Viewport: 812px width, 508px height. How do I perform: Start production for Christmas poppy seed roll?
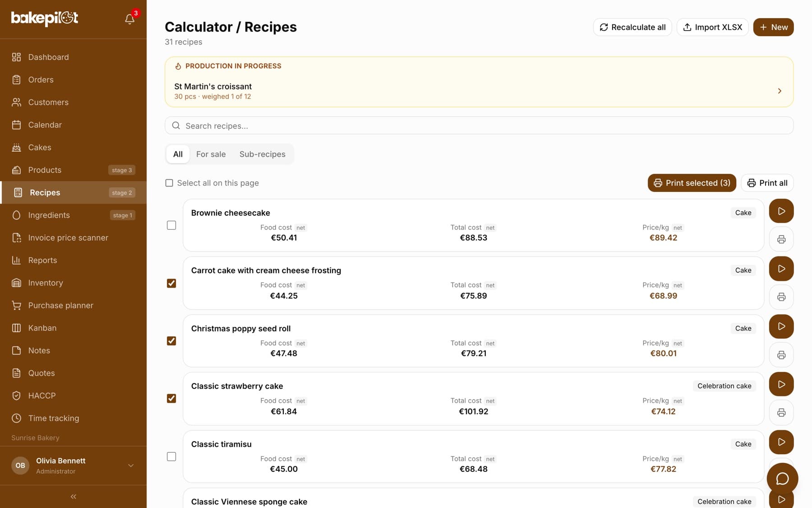781,326
